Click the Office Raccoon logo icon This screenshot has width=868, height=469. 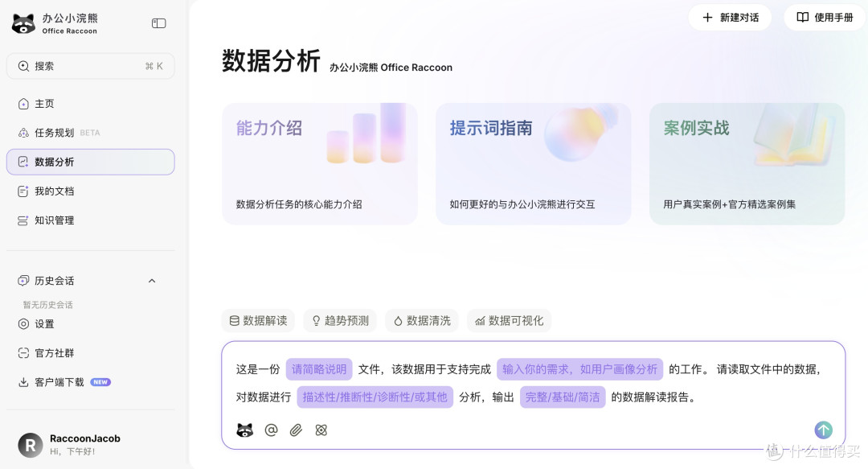point(23,23)
